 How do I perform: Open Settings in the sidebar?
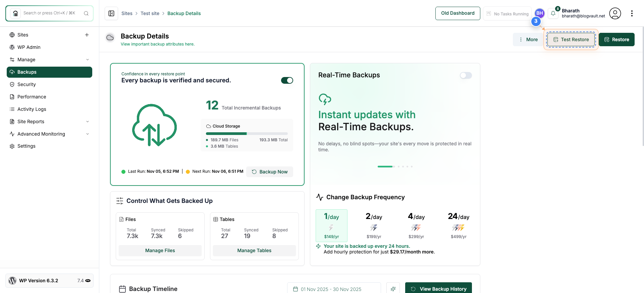(49, 146)
